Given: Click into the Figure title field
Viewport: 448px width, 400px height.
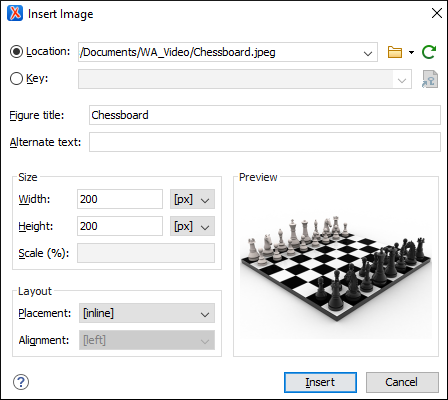Looking at the screenshot, I should 265,115.
